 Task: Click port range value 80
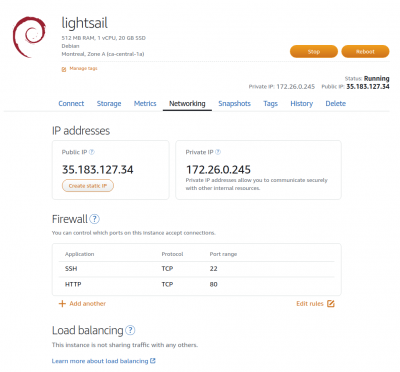click(x=214, y=284)
